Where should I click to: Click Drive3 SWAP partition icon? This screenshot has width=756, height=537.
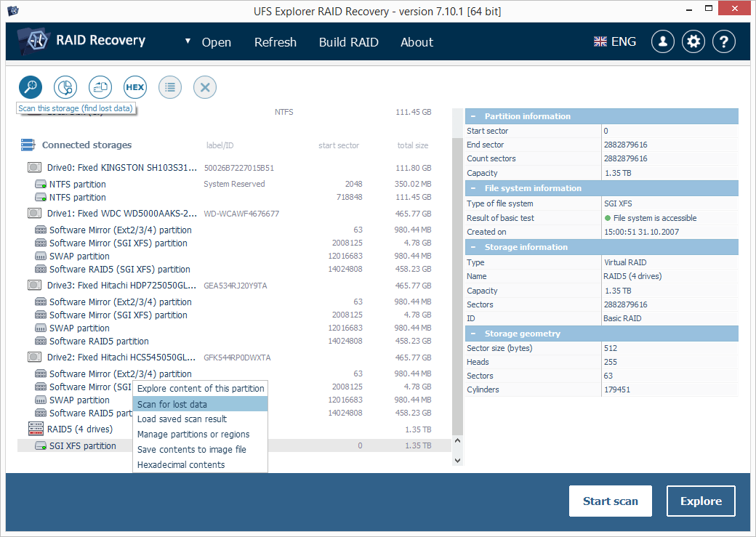[x=41, y=328]
